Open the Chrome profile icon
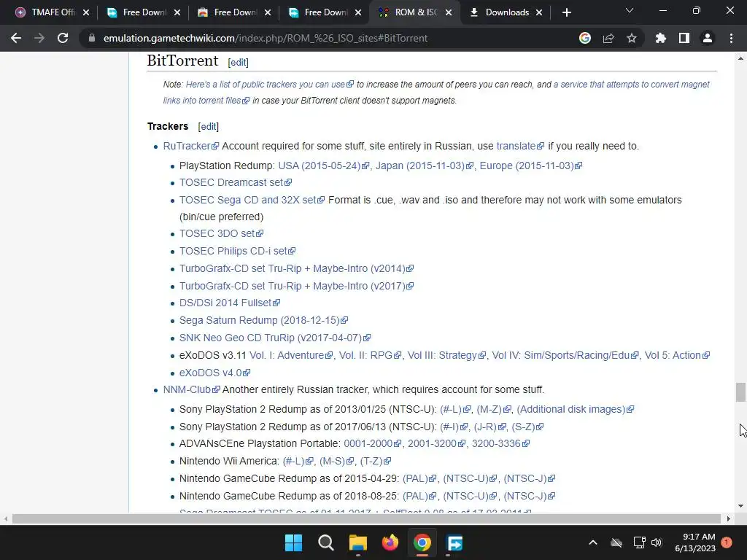The image size is (747, 560). (708, 38)
